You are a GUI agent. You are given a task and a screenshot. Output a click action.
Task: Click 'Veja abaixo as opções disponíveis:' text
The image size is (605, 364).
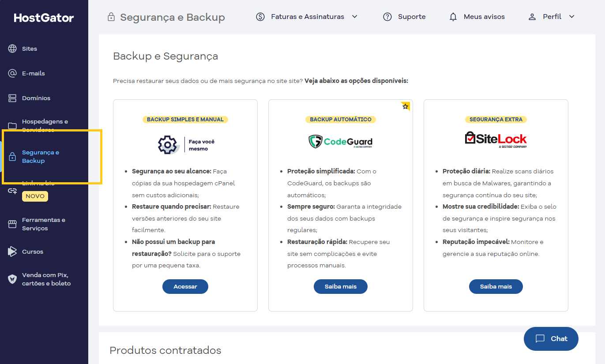(357, 81)
